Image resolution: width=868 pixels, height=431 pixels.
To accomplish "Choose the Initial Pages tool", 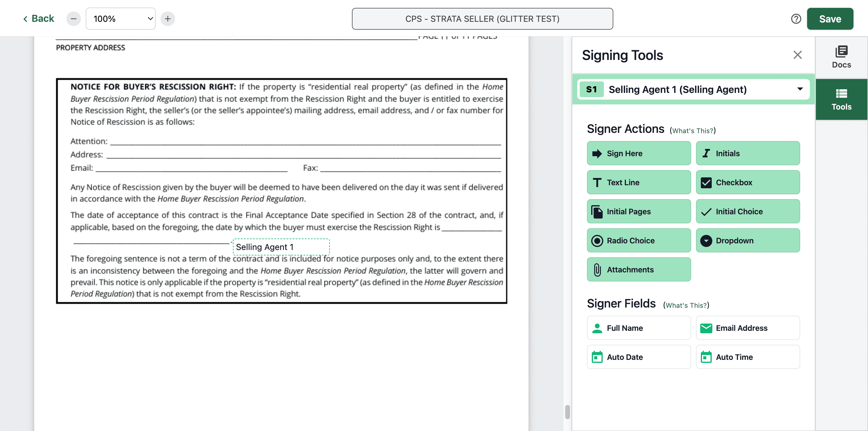I will click(x=638, y=211).
